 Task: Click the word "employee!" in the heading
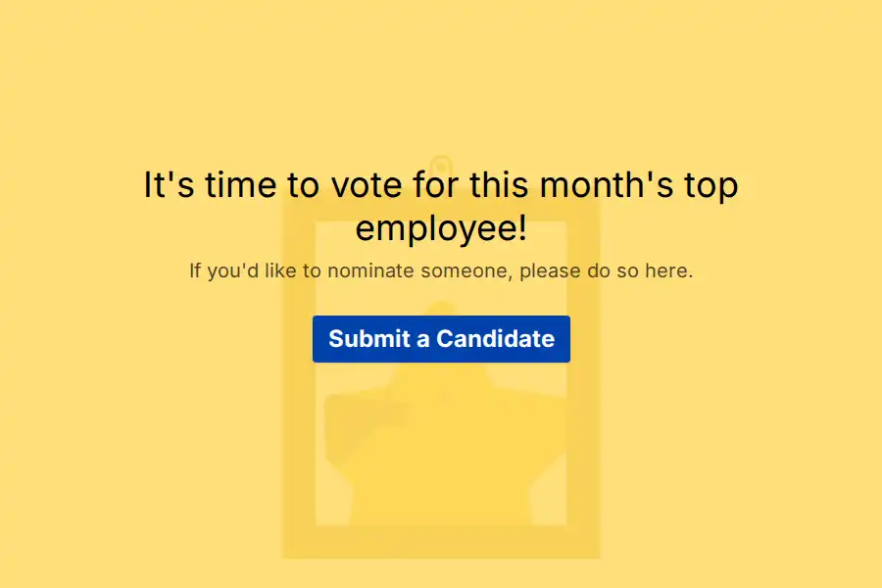[x=441, y=228]
